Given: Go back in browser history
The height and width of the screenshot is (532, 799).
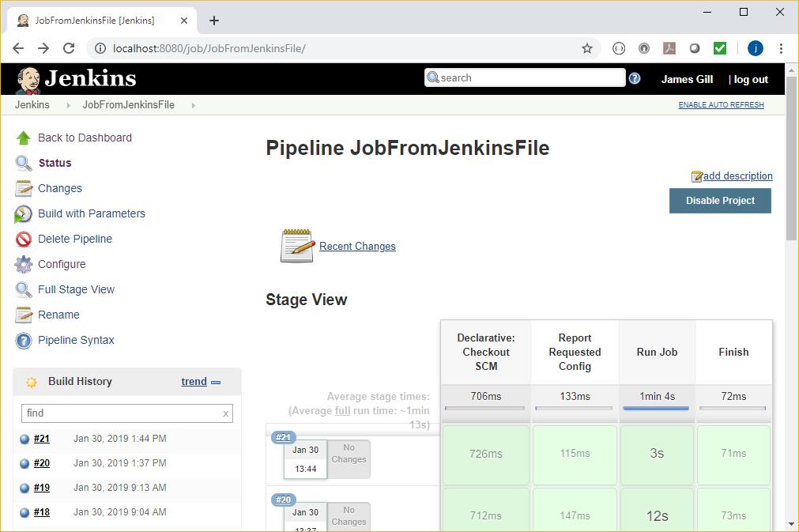Looking at the screenshot, I should point(18,48).
